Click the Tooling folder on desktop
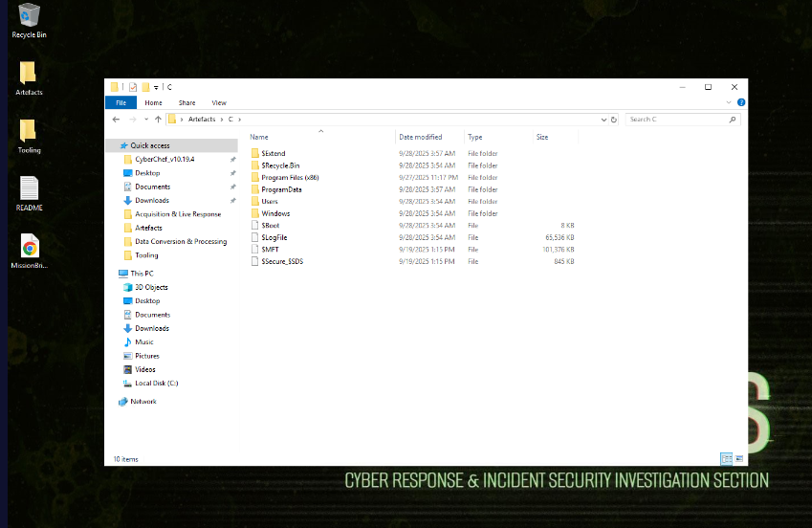The height and width of the screenshot is (528, 812). point(29,131)
